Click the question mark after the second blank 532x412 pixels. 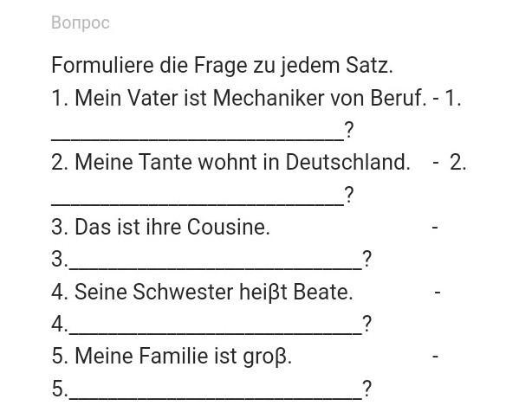click(x=349, y=195)
